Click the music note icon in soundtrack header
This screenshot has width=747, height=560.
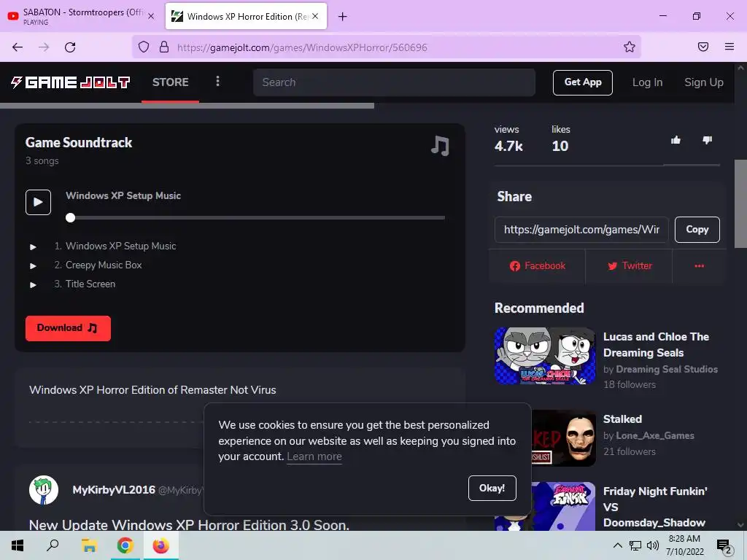point(440,146)
